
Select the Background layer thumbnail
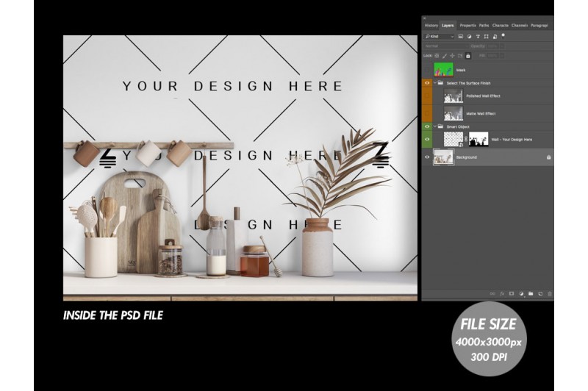pyautogui.click(x=444, y=157)
